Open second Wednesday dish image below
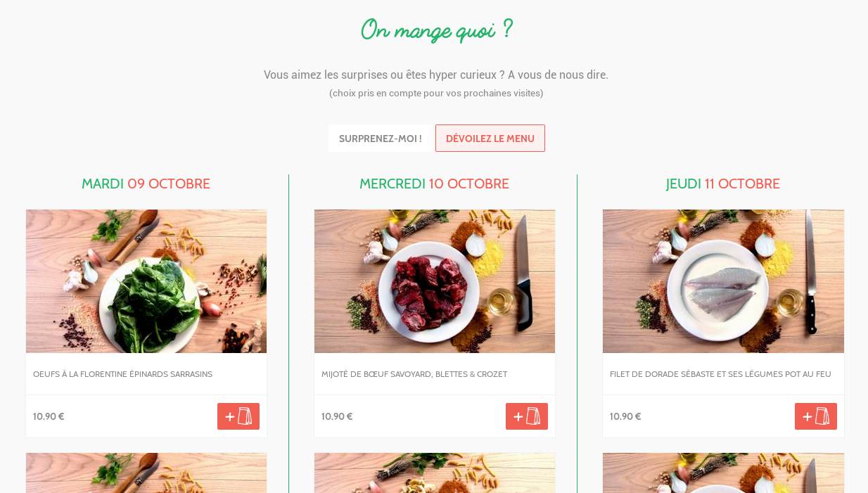Image resolution: width=868 pixels, height=493 pixels. [435, 473]
